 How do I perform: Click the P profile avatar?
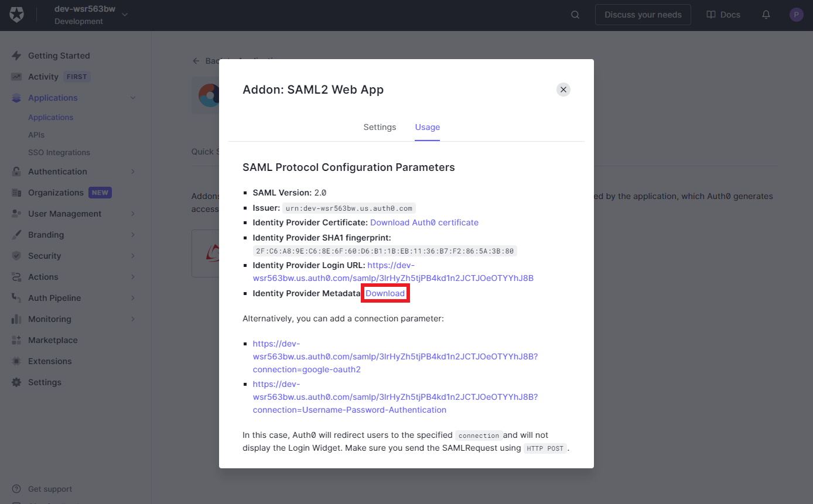pyautogui.click(x=796, y=14)
